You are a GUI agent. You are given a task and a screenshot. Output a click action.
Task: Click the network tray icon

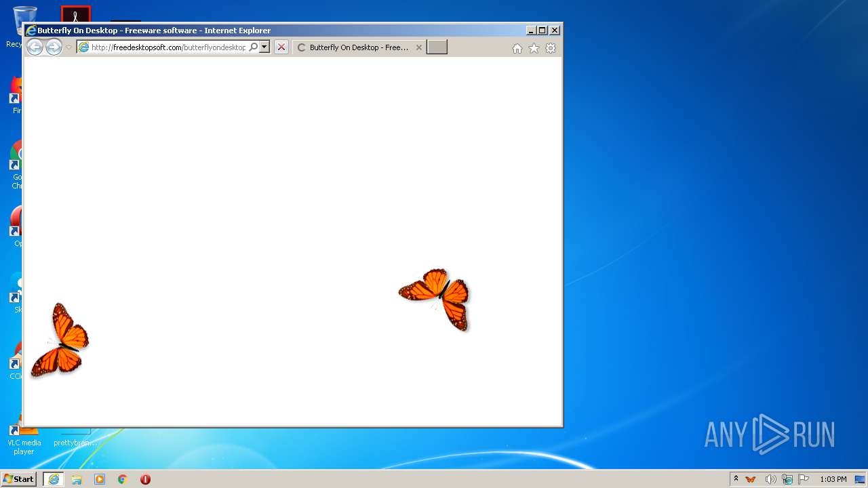tap(787, 479)
